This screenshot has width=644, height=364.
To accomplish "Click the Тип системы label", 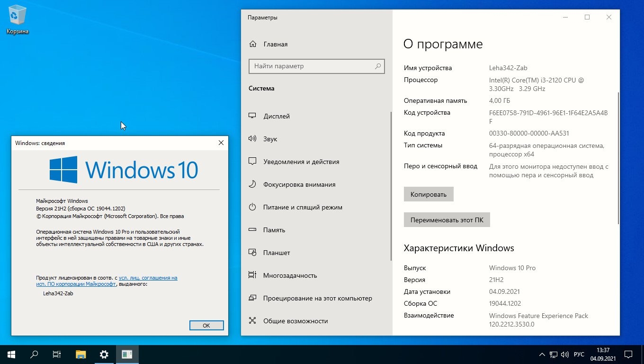I will [x=423, y=145].
